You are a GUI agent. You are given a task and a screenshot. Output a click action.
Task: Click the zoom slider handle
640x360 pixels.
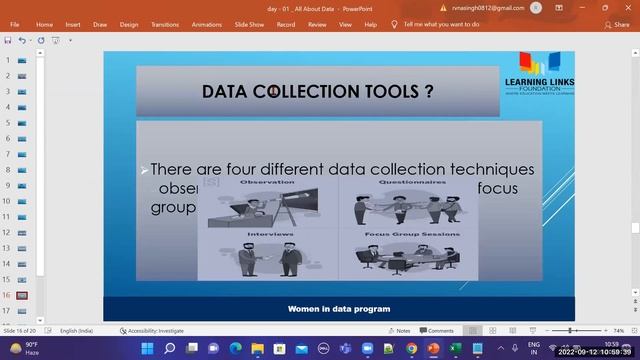(570, 331)
